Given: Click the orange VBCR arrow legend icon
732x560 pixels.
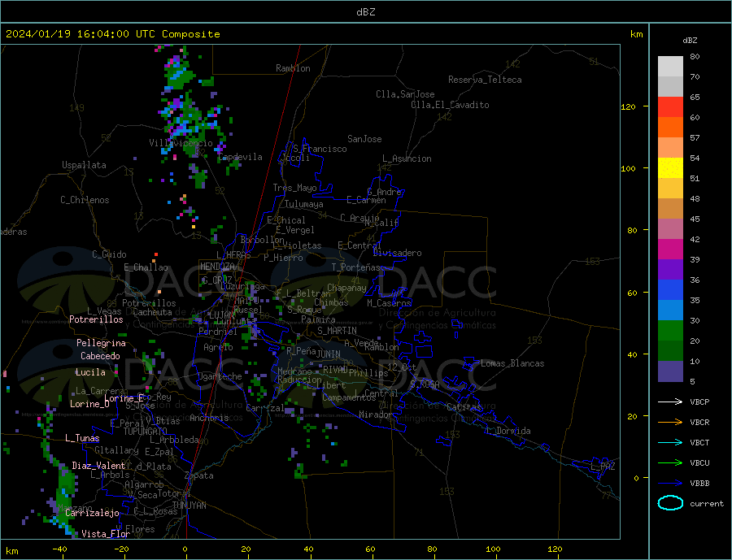Looking at the screenshot, I should pyautogui.click(x=670, y=422).
